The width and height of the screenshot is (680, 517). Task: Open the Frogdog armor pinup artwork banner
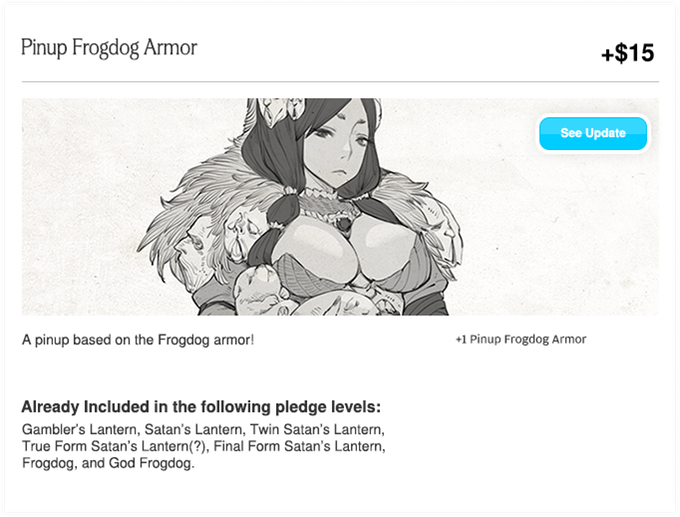[340, 206]
